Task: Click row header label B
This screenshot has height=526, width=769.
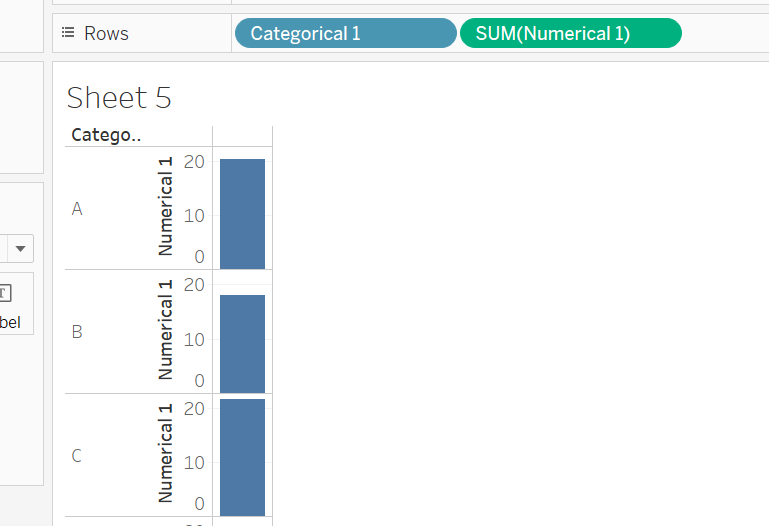Action: (77, 332)
